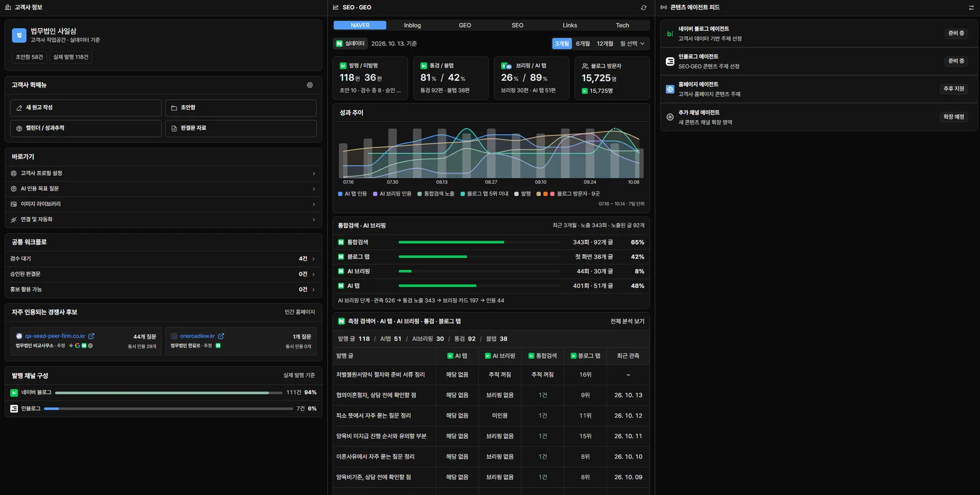980x495 pixels.
Task: Click the document icon on 판결문 자료
Action: pyautogui.click(x=174, y=129)
